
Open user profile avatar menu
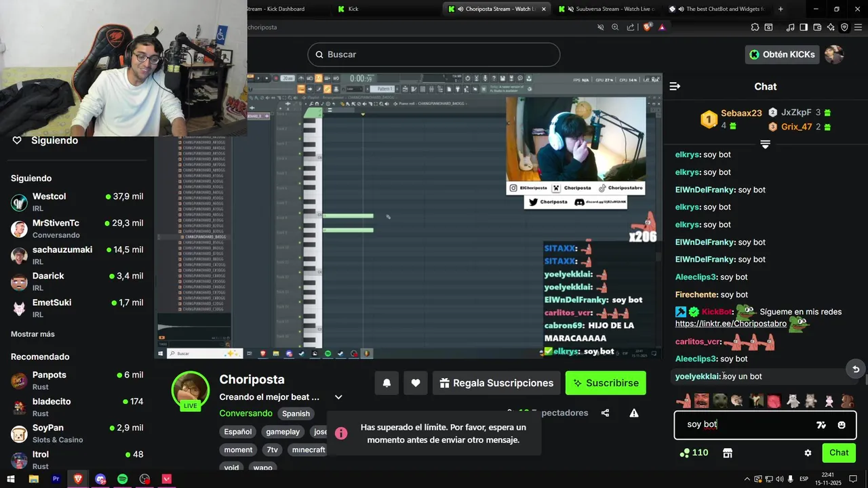(x=834, y=54)
